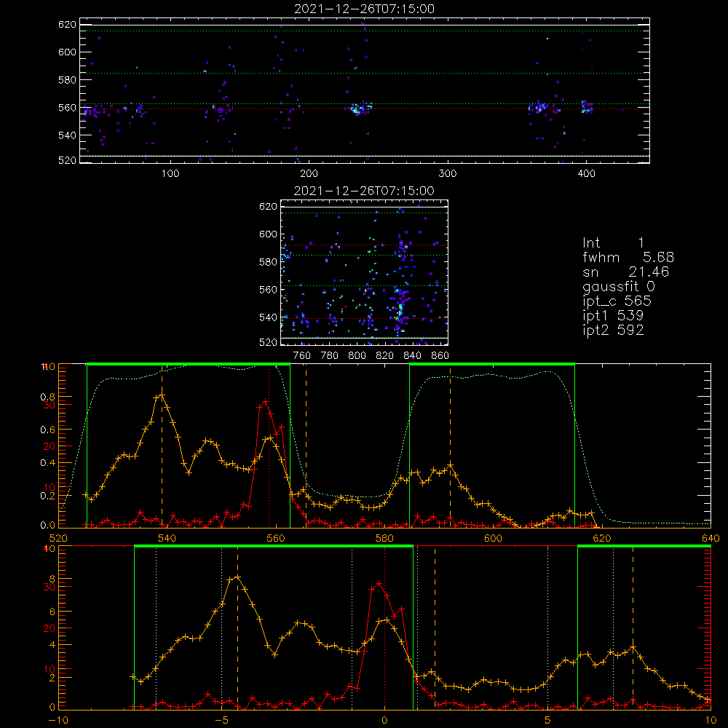This screenshot has width=728, height=728.
Task: Click y-axis label 540 on top plot
Action: tap(67, 135)
